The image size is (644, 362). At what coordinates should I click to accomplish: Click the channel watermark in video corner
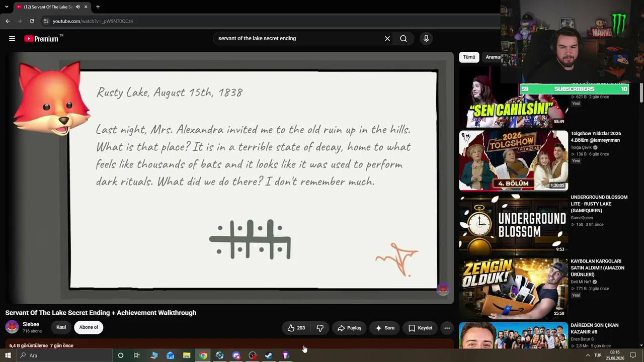coord(443,289)
